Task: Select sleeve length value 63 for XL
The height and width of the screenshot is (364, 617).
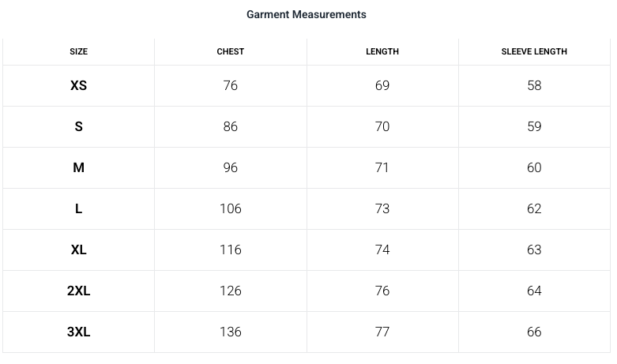Action: (534, 250)
